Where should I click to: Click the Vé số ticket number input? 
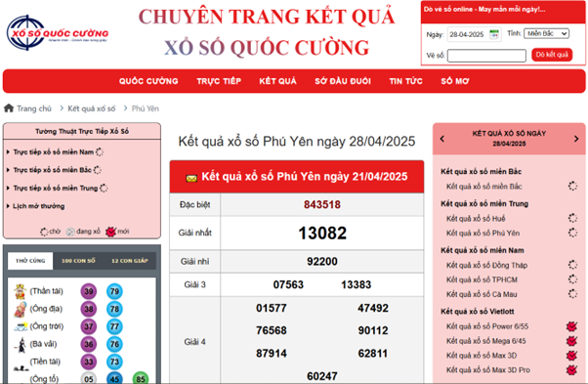[486, 56]
